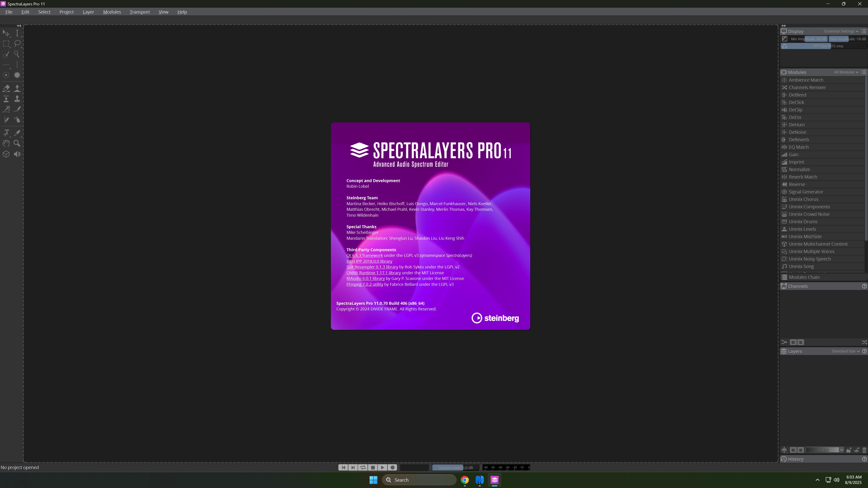Open the All Modules dropdown

(x=846, y=72)
